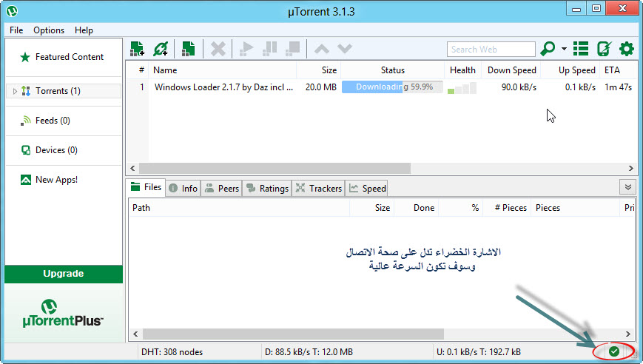The image size is (643, 364).
Task: Select the Windows Loader 2.1.7 torrent row
Action: (381, 87)
